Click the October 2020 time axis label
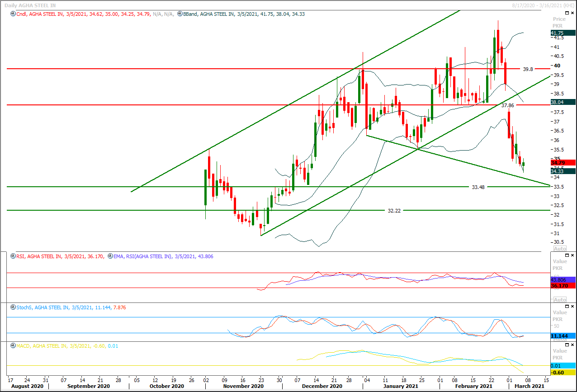577x392 pixels. (x=166, y=386)
